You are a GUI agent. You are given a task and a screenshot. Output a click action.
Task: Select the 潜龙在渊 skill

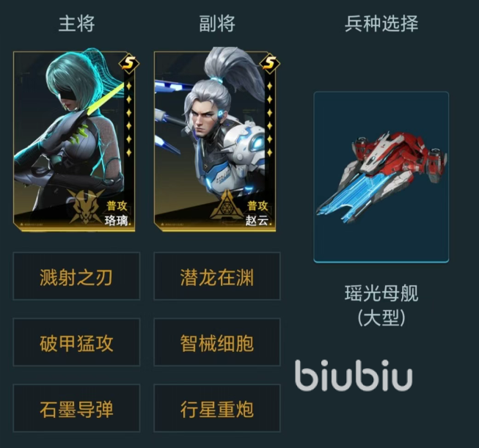217,276
